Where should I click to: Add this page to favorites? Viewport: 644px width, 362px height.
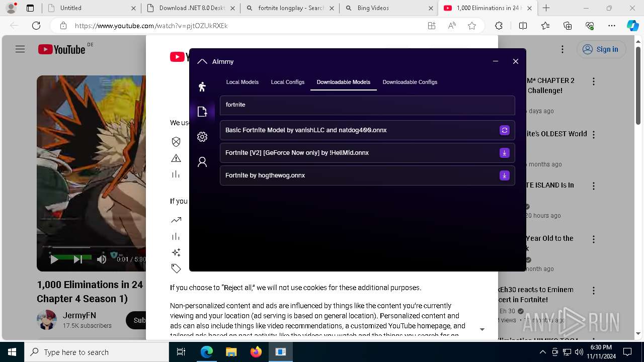click(x=472, y=26)
